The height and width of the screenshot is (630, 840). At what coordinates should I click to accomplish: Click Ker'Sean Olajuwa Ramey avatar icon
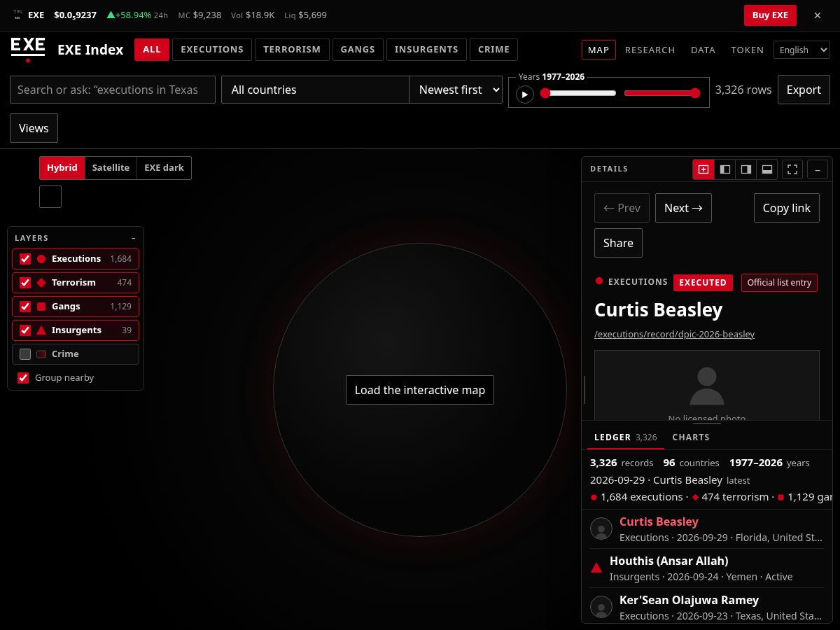[601, 607]
